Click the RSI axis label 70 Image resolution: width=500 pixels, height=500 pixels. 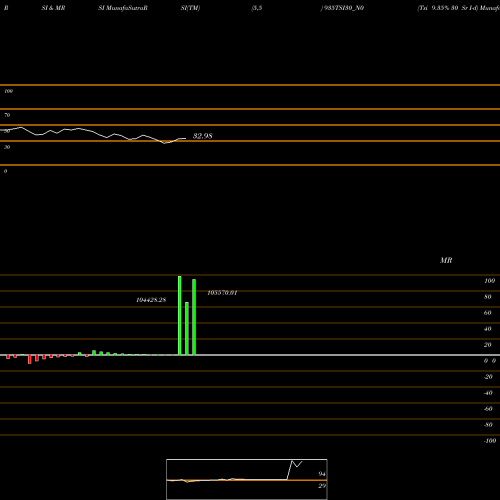click(x=7, y=115)
